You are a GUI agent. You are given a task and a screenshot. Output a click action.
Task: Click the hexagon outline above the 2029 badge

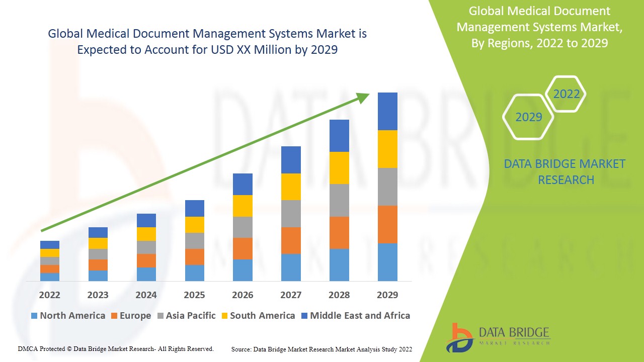coord(566,94)
